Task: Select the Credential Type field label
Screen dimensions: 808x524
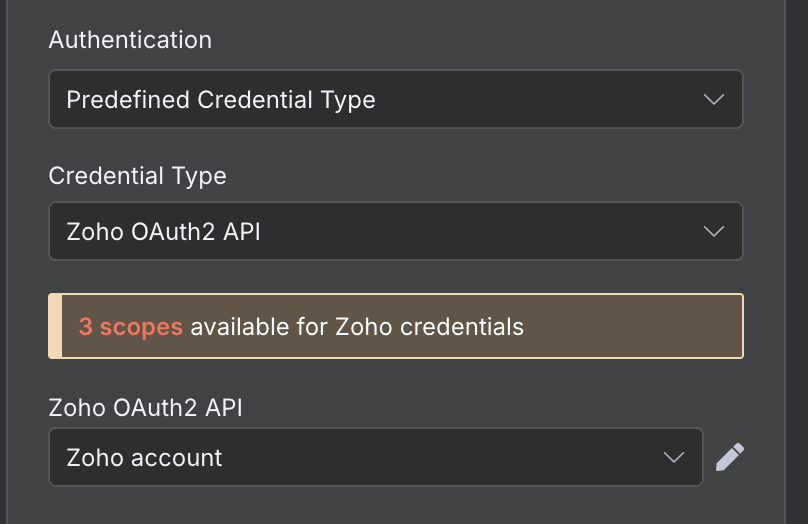Action: (138, 176)
